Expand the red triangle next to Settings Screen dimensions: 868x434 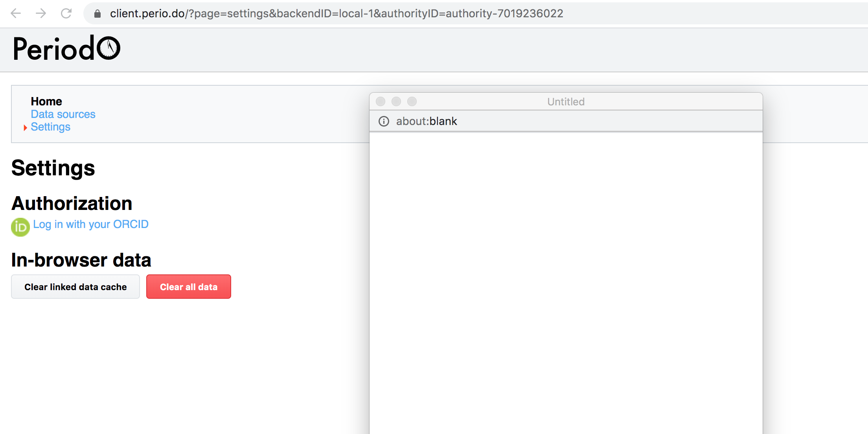26,127
